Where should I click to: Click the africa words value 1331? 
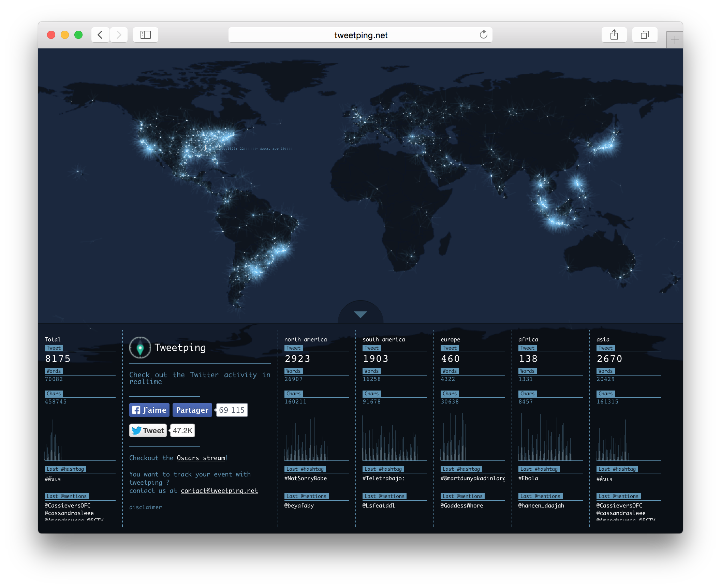click(526, 379)
